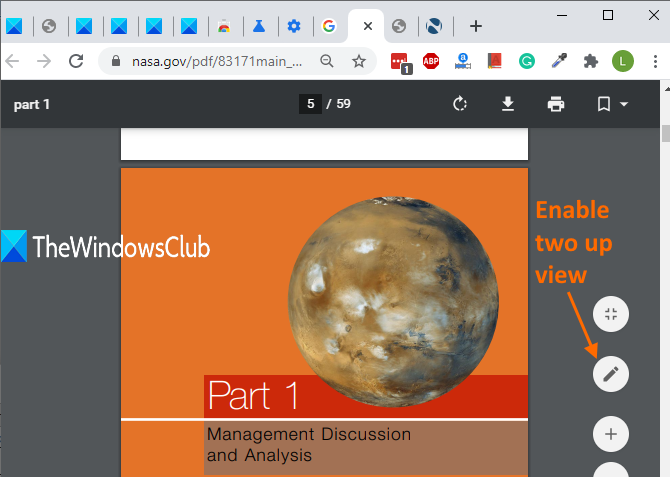Click 'Management Discussion and Analysis' text
Viewport: 670px width, 477px height.
(309, 445)
